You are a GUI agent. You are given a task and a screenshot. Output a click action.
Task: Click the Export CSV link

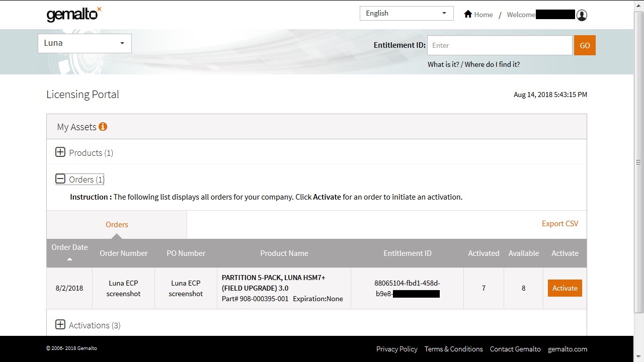coord(559,224)
